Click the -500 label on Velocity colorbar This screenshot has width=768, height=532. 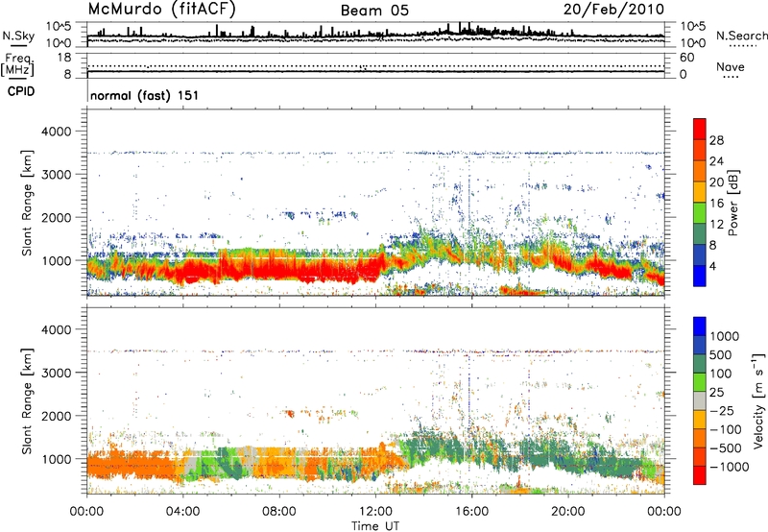click(726, 448)
